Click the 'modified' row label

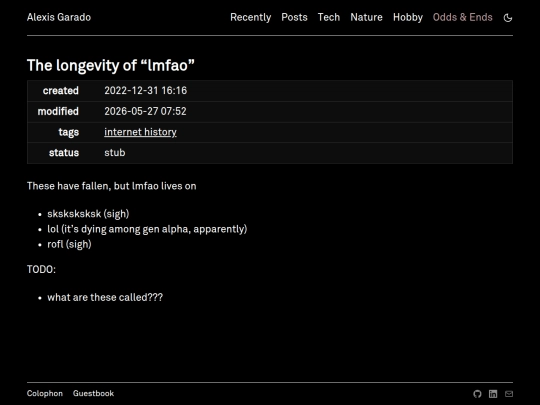pos(58,111)
